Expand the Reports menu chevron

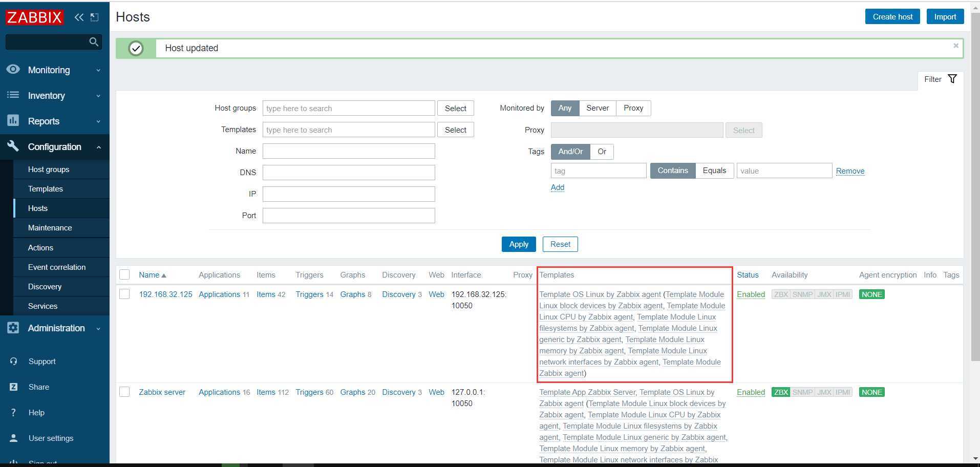click(98, 121)
